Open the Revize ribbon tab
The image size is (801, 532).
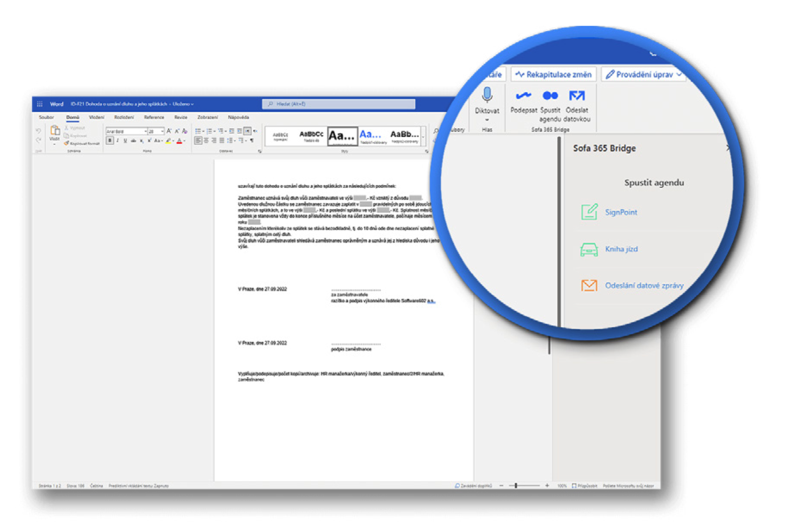coord(181,117)
